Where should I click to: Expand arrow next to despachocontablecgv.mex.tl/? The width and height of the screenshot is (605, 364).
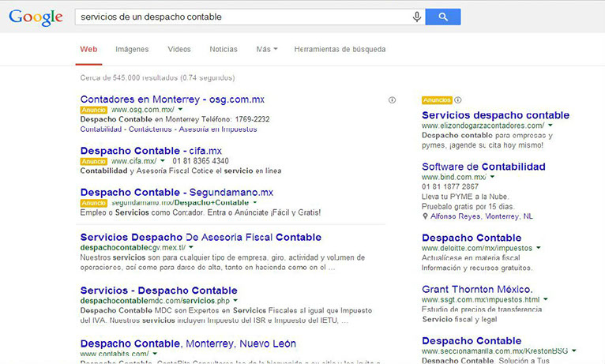pyautogui.click(x=191, y=247)
